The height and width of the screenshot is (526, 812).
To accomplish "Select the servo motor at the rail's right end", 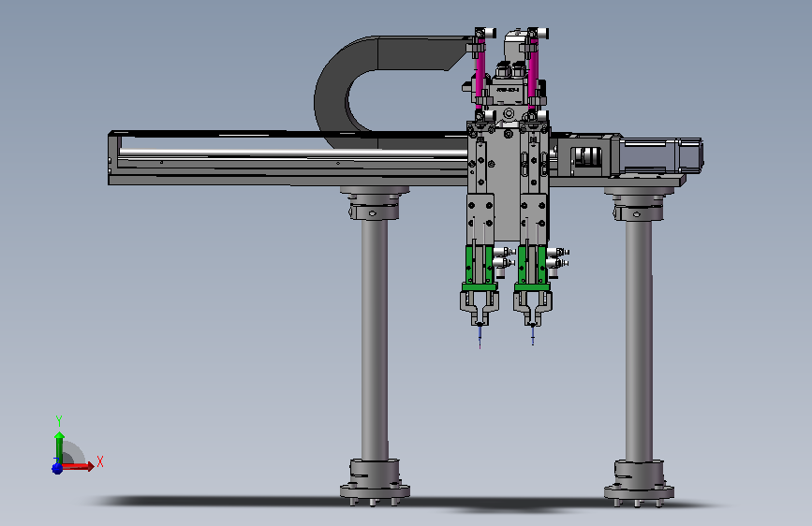I will point(660,155).
